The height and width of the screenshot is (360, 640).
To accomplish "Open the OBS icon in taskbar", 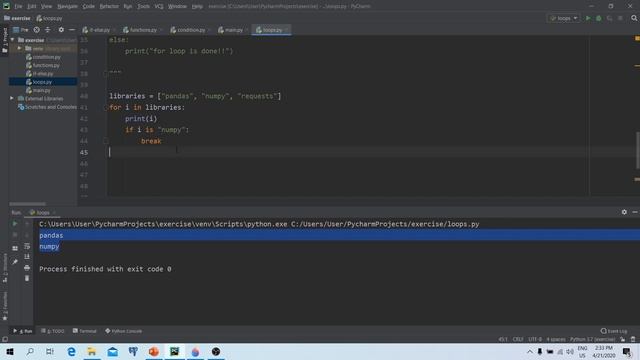I will click(x=216, y=351).
